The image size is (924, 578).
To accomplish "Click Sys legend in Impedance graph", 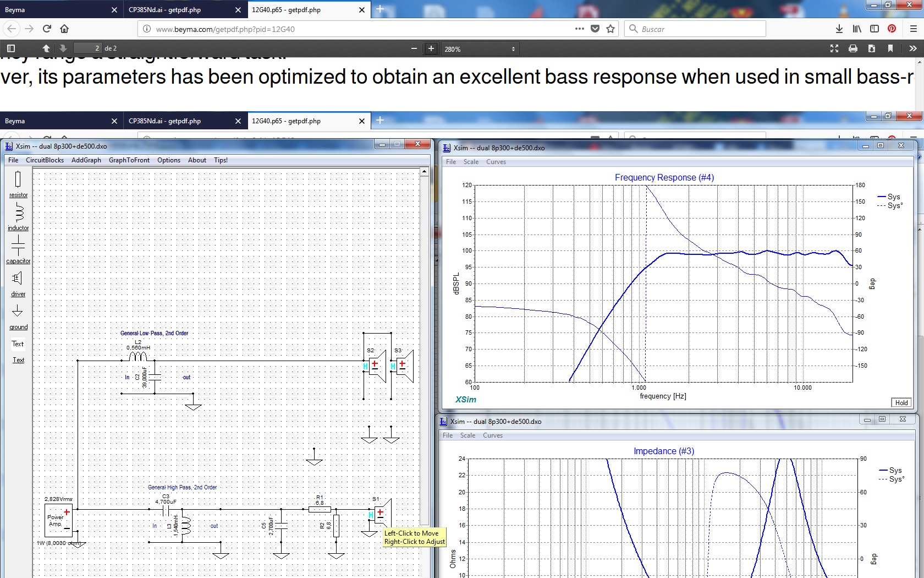I will click(890, 470).
